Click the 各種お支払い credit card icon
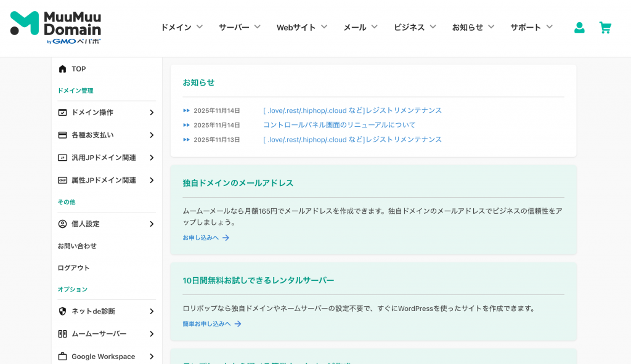 coord(62,135)
